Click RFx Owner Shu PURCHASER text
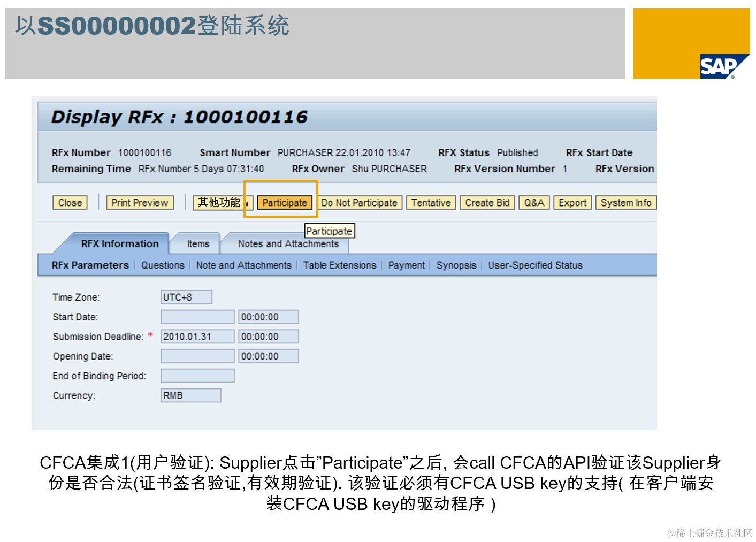The height and width of the screenshot is (542, 756). point(389,169)
